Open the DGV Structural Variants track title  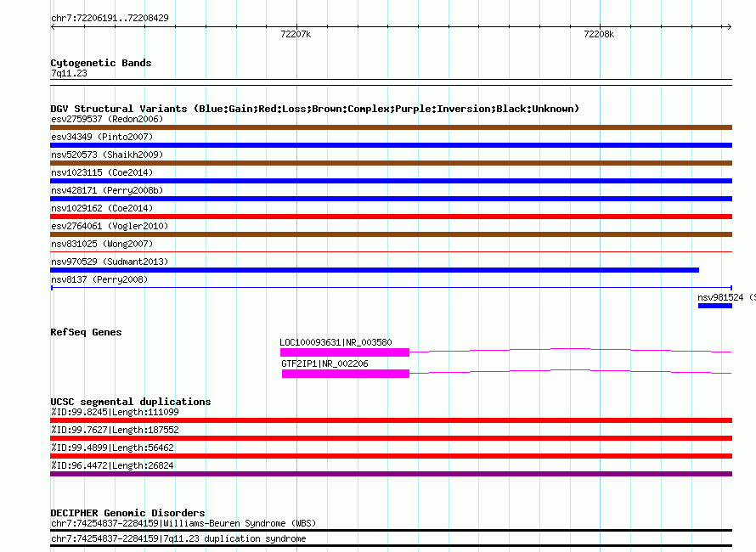coord(315,109)
